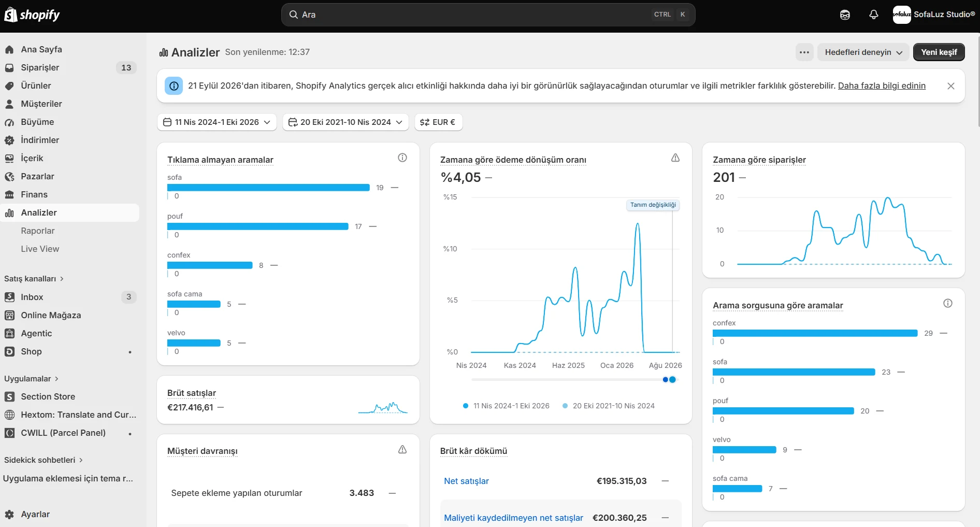This screenshot has height=527, width=980.
Task: Follow the Daha fazla bilgi edinin link
Action: 882,86
